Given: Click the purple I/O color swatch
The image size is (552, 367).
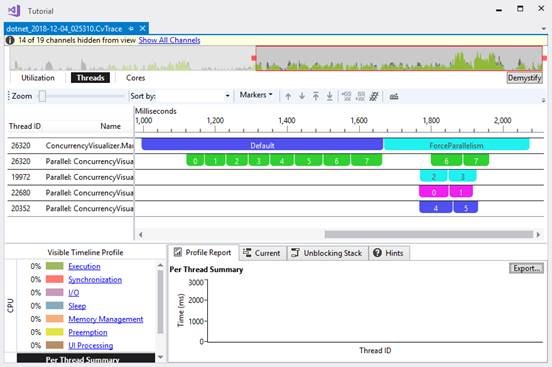Looking at the screenshot, I should point(55,292).
